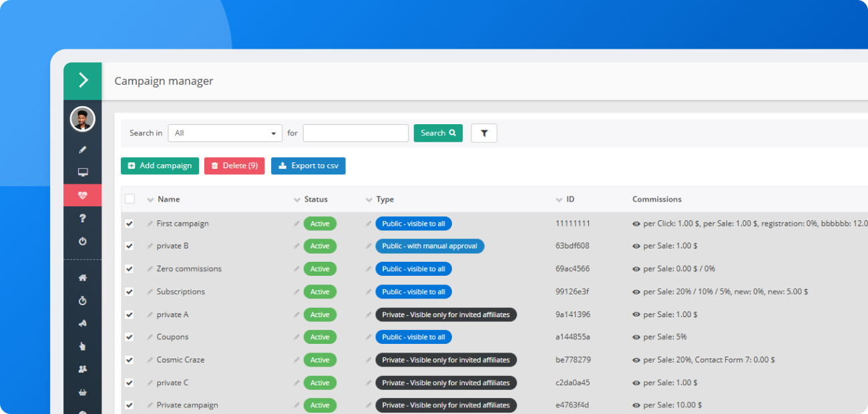Open the megaphone icon in the sidebar
The width and height of the screenshot is (868, 414).
82,323
